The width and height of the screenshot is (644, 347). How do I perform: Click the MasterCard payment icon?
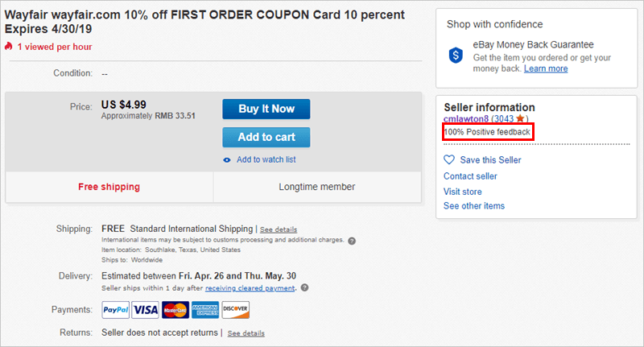pos(175,310)
